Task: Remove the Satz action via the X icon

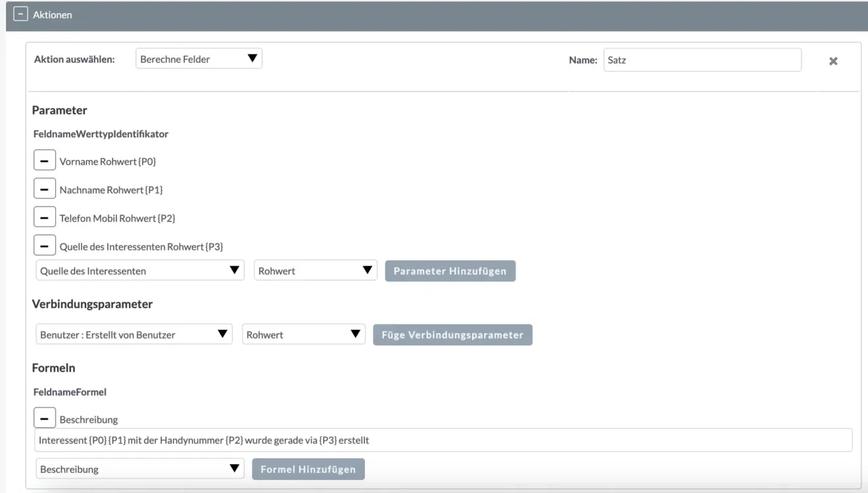Action: coord(833,60)
